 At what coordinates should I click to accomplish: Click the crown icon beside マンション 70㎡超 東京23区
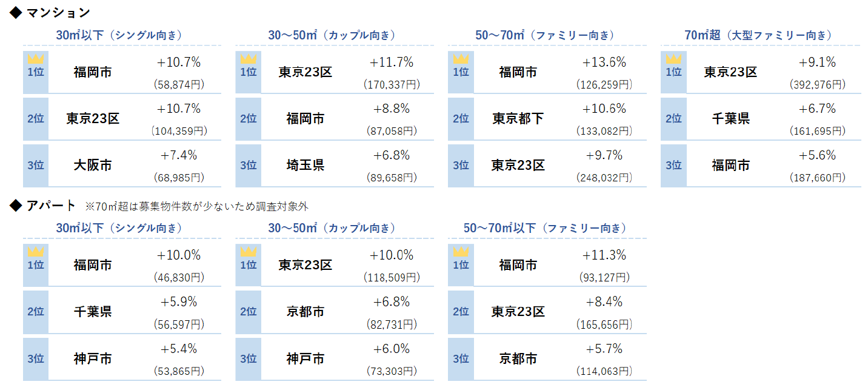(673, 59)
